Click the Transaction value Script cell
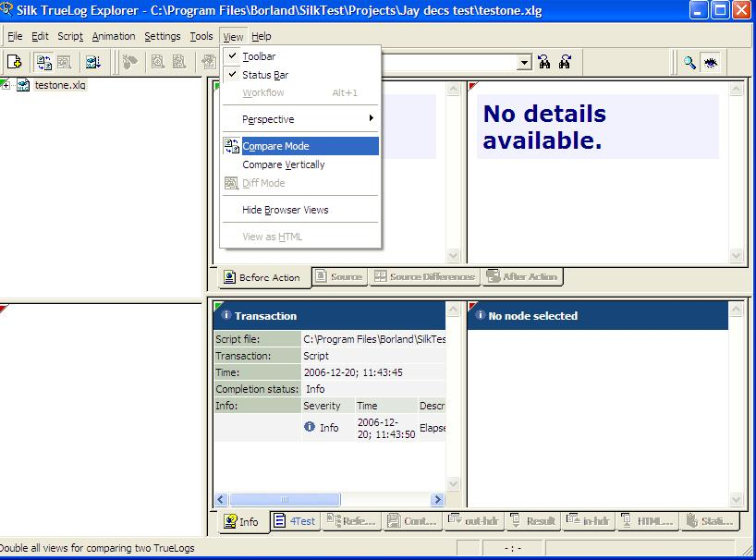Image resolution: width=756 pixels, height=560 pixels. point(373,356)
